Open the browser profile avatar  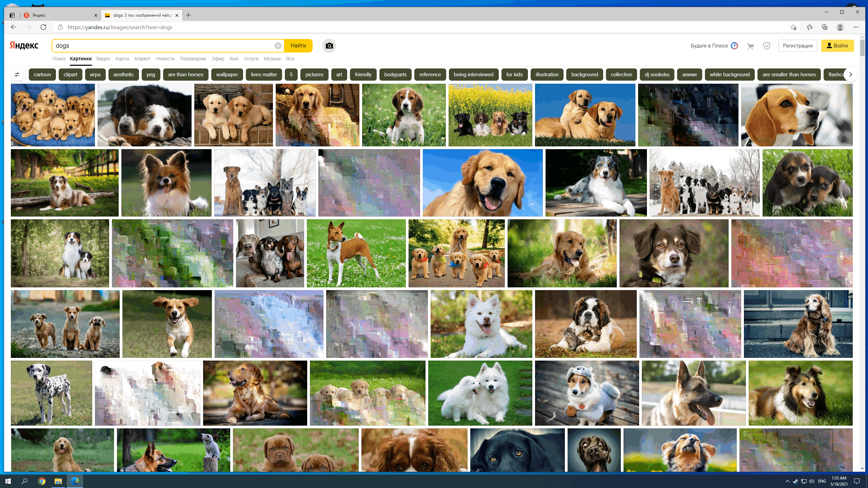pyautogui.click(x=840, y=27)
